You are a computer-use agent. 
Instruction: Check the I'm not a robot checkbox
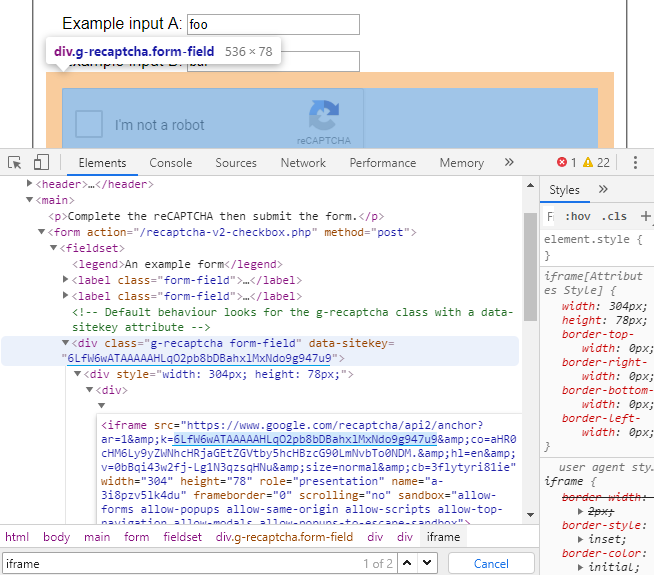coord(89,124)
